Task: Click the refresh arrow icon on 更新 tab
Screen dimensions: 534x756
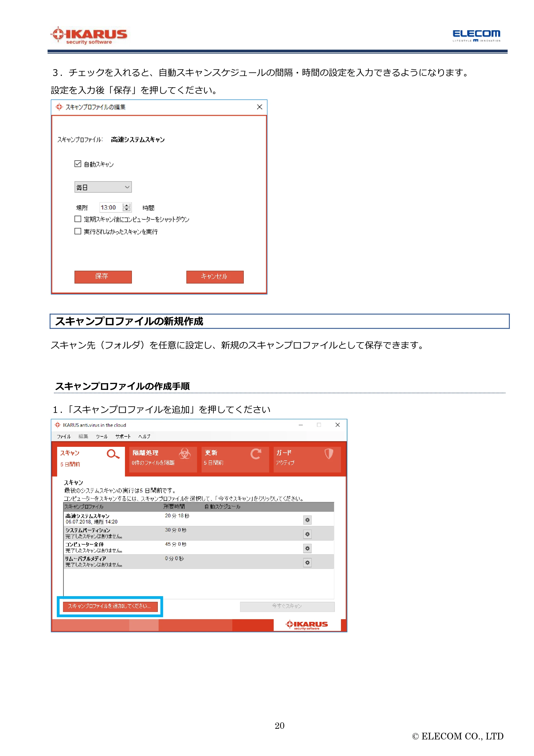Action: pos(256,454)
